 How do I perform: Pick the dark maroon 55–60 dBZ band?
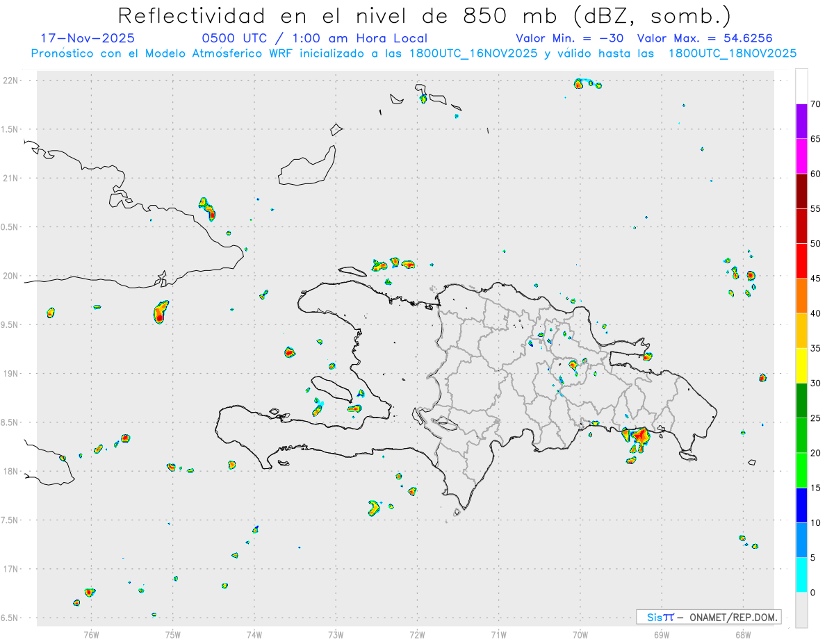tap(801, 191)
